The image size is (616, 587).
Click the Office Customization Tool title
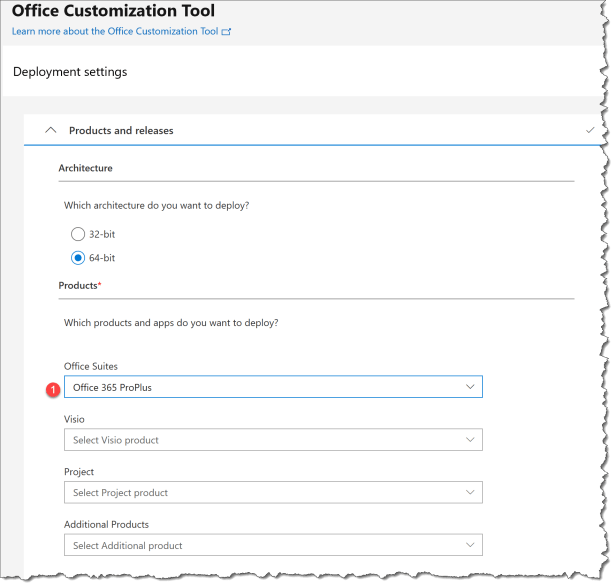click(113, 11)
